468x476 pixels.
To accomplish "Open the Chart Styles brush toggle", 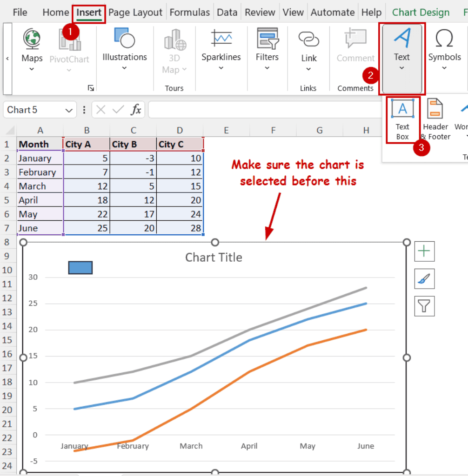I will [424, 278].
